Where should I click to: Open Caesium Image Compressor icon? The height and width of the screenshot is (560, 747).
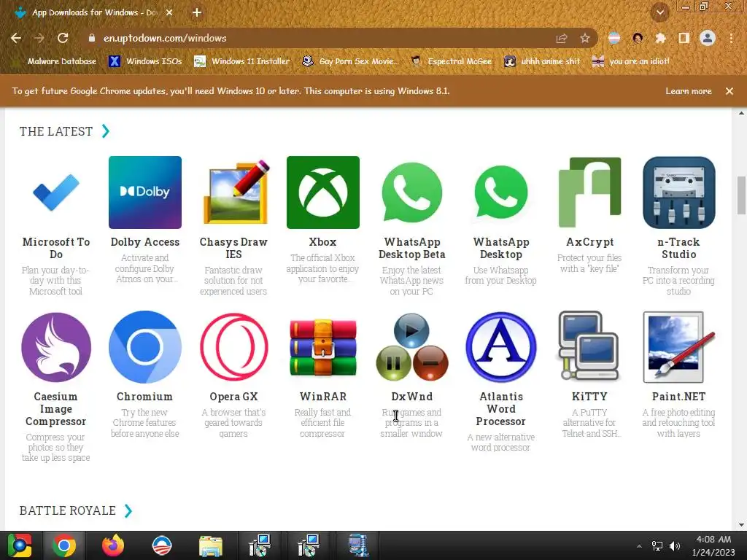[x=55, y=347]
